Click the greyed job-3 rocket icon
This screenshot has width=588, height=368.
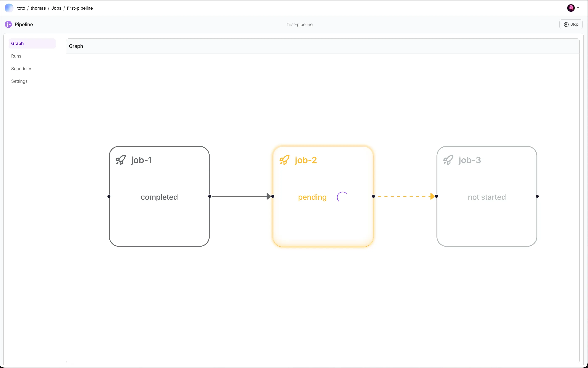pyautogui.click(x=448, y=160)
